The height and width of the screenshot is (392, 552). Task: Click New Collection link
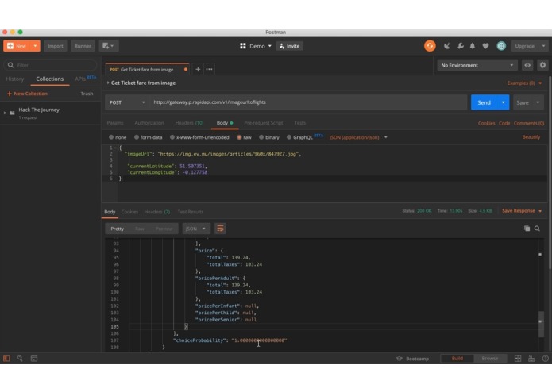click(28, 94)
